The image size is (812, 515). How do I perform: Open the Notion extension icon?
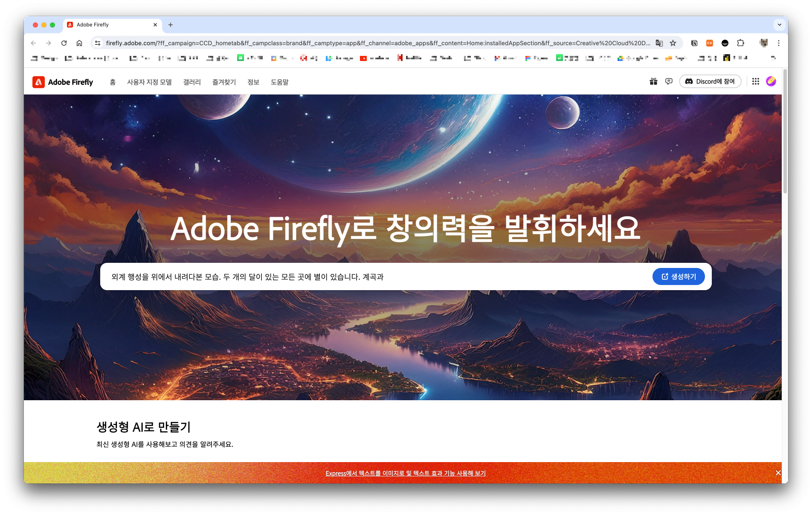(x=694, y=43)
